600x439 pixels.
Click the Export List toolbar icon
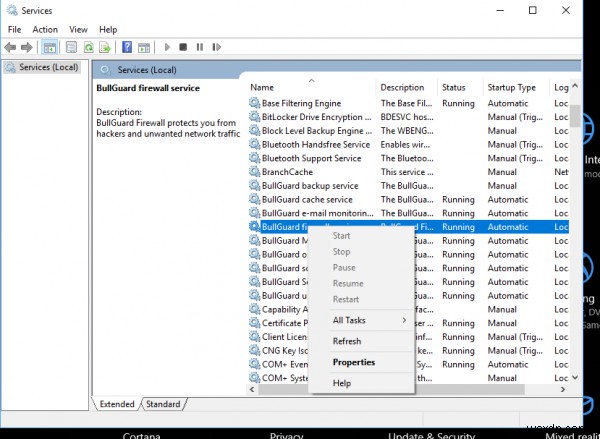pyautogui.click(x=106, y=47)
